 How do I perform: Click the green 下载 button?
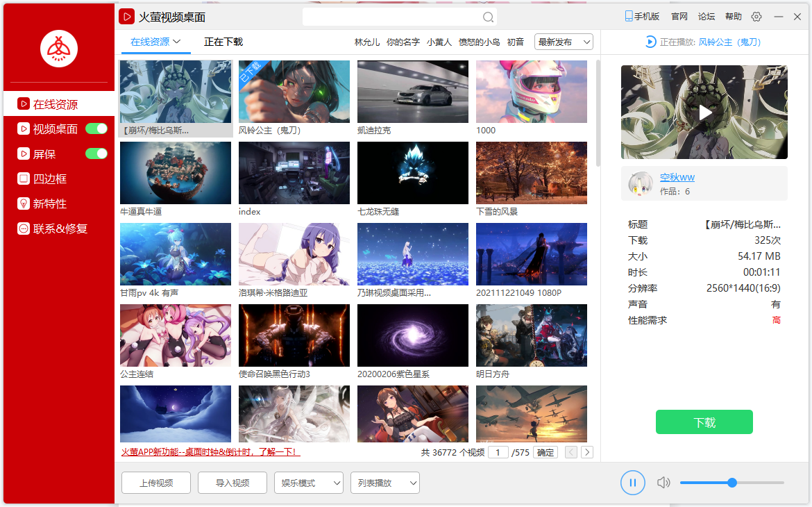[704, 422]
